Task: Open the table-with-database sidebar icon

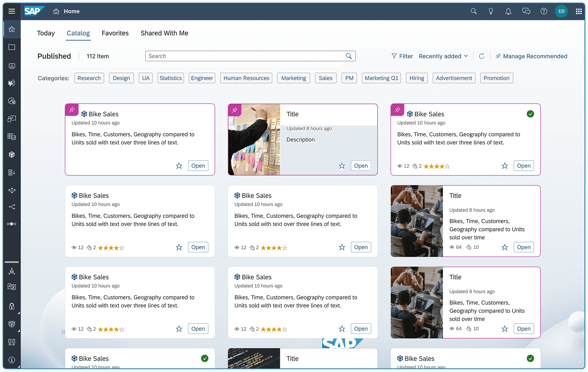Action: 12,136
